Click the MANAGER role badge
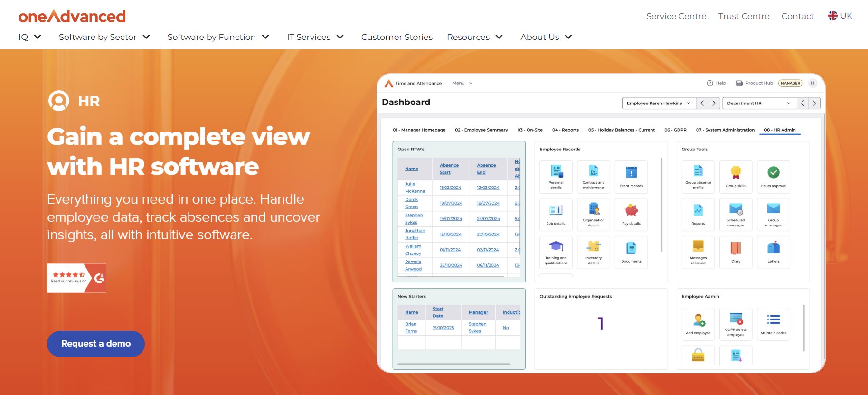This screenshot has width=868, height=395. tap(791, 83)
